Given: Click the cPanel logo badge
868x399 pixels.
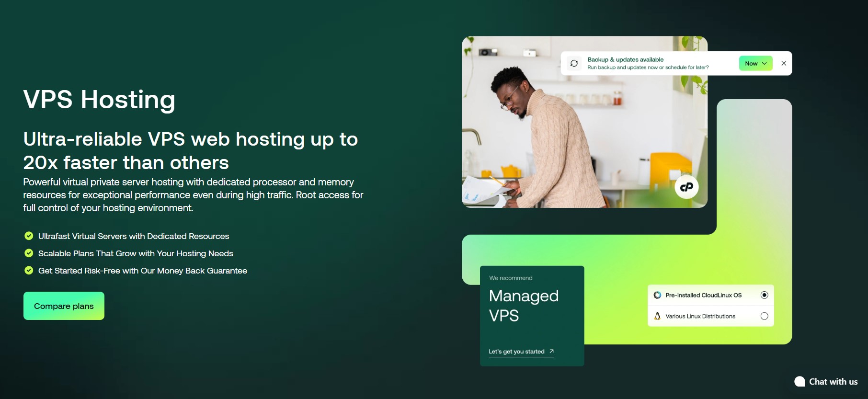Looking at the screenshot, I should (686, 187).
